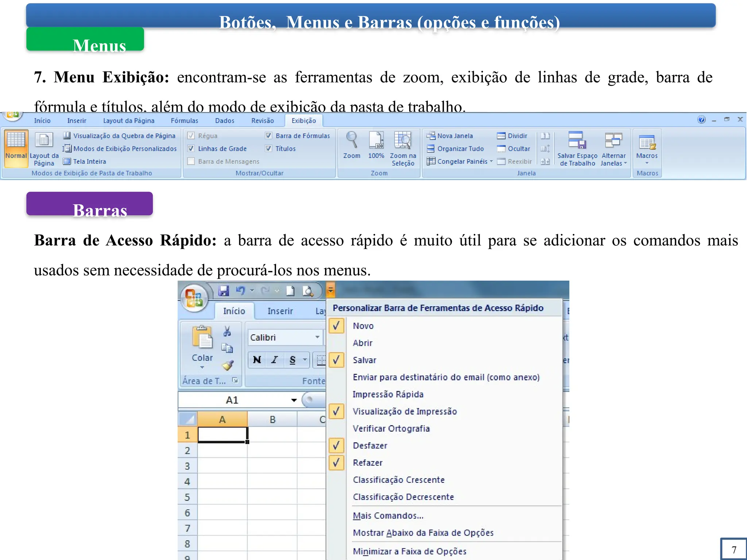Click Dividir window button

point(512,136)
